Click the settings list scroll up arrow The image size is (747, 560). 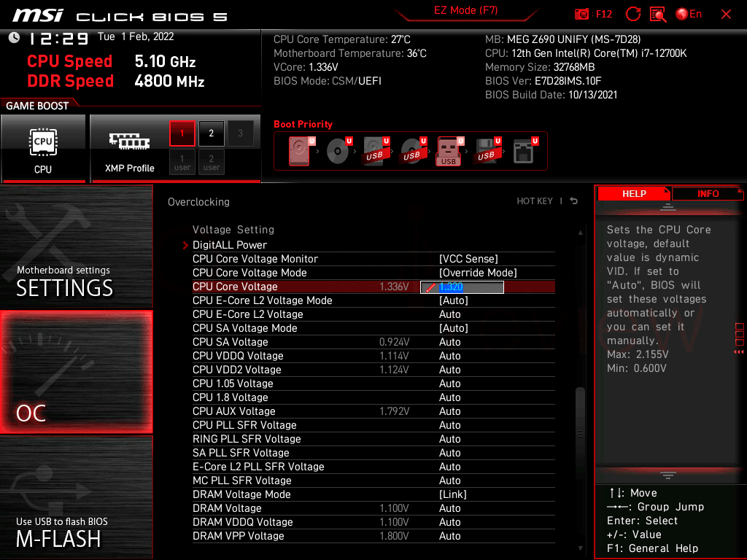pos(580,233)
